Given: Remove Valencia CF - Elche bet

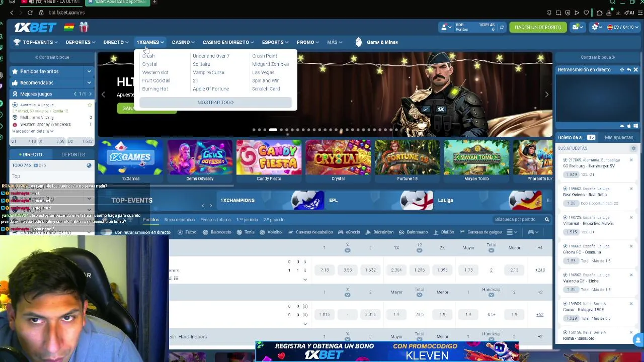Looking at the screenshot, I should [631, 275].
